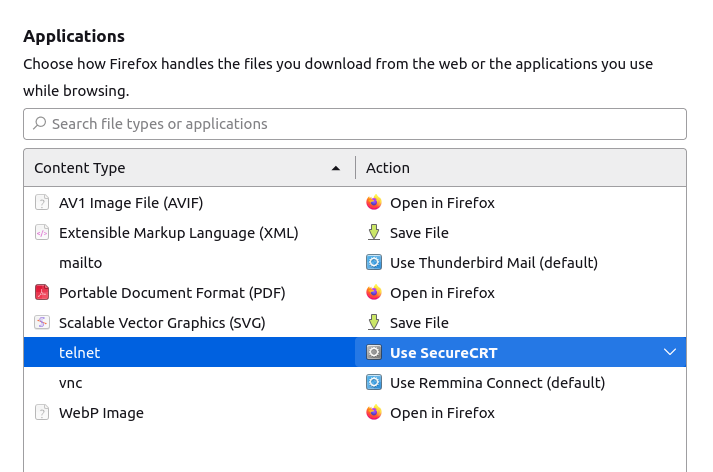Click the XML file type icon
Image resolution: width=713 pixels, height=472 pixels.
(42, 233)
